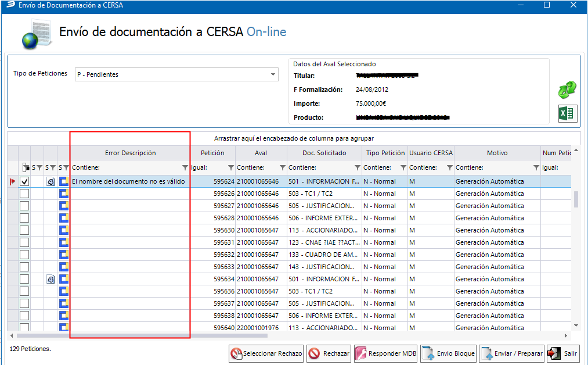Sort by the Aval column header
Viewport: 588px width, 365px height.
[261, 153]
